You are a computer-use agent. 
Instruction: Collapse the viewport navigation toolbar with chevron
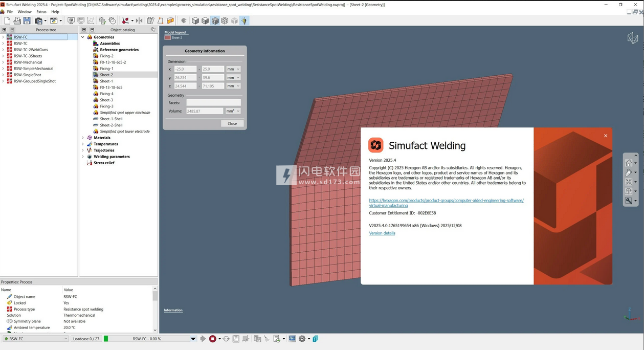click(x=636, y=156)
